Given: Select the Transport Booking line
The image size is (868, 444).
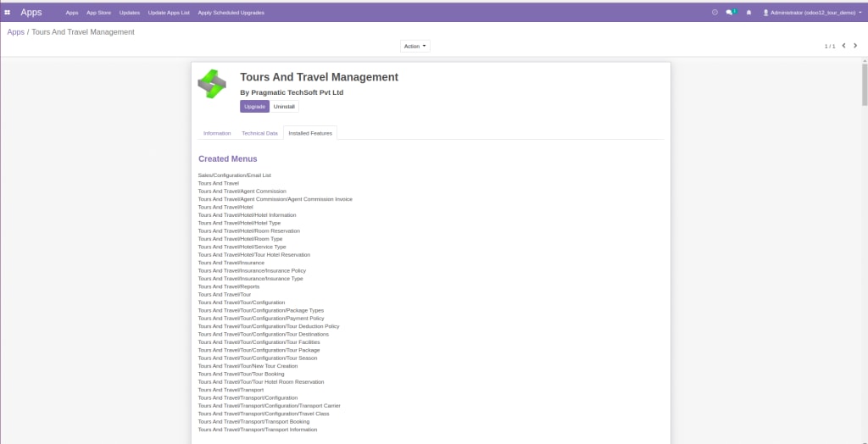Looking at the screenshot, I should pos(253,422).
